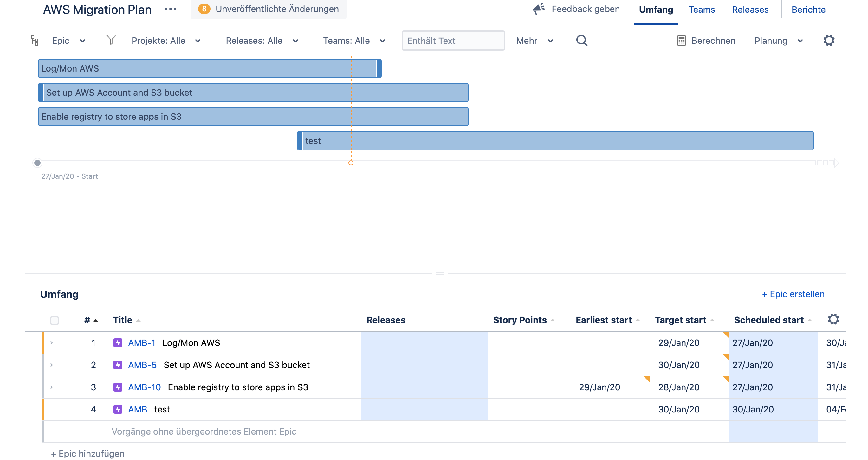The width and height of the screenshot is (868, 460).
Task: Open the AMB-10 issue link
Action: (x=145, y=387)
